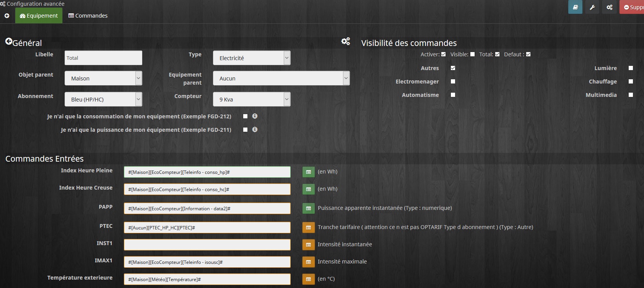Viewport: 644px width, 288px height.
Task: Click the blue documentation book button
Action: coord(575,7)
